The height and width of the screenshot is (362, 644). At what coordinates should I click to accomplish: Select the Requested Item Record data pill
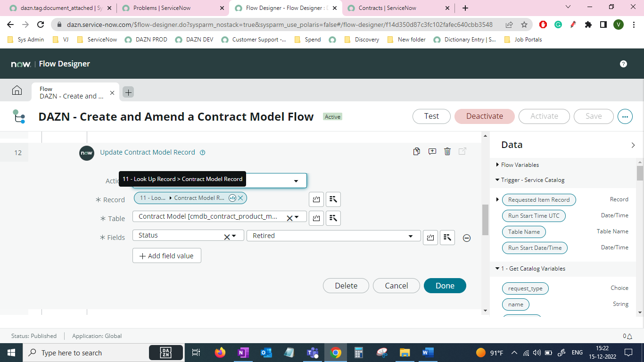tap(539, 200)
